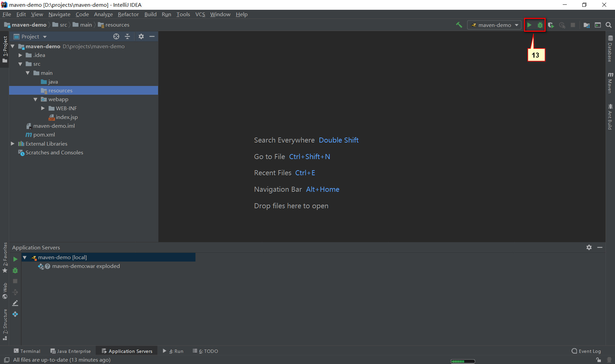
Task: Click the deploy all icon in Application Servers
Action: coord(15,292)
